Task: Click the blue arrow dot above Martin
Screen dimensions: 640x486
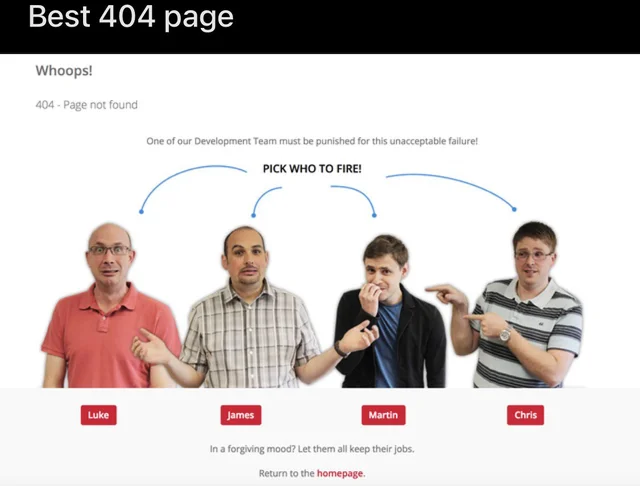Action: pyautogui.click(x=374, y=215)
